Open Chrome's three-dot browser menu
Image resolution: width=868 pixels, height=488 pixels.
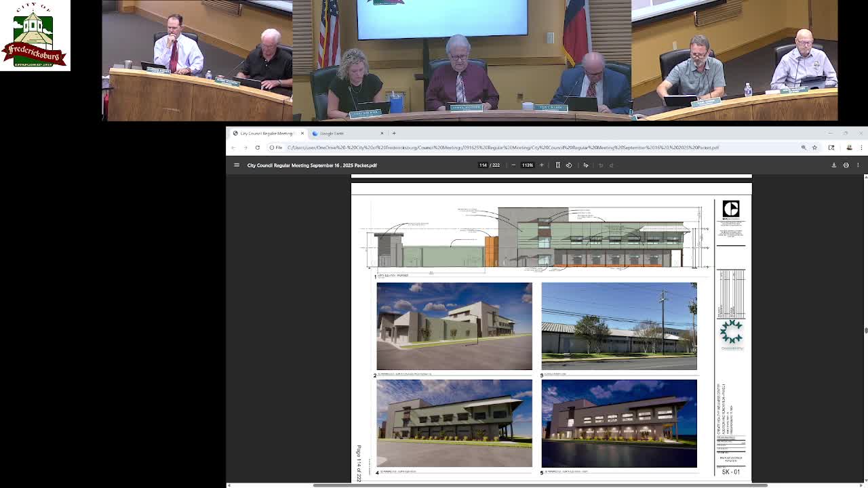(x=862, y=148)
